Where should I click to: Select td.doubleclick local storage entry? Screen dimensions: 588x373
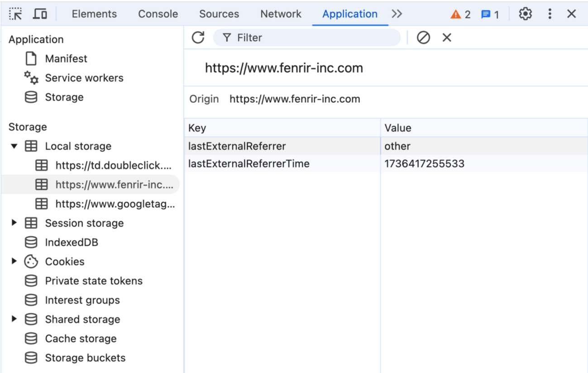113,165
